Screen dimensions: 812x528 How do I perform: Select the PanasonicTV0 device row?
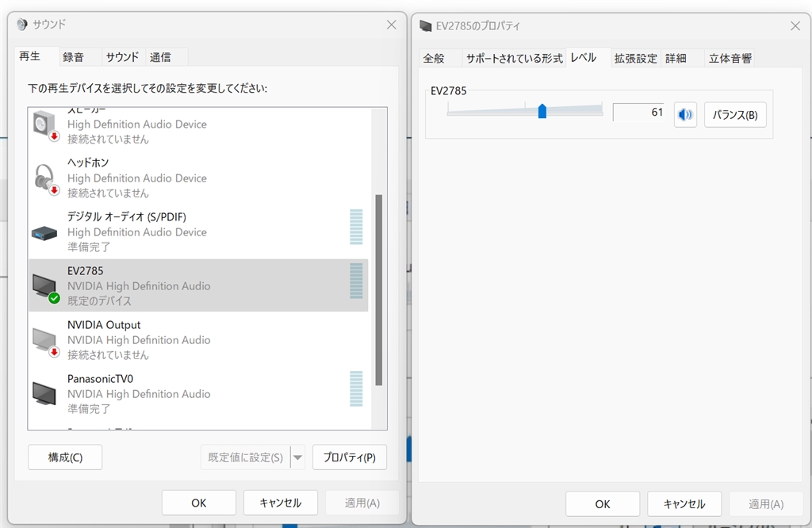198,393
